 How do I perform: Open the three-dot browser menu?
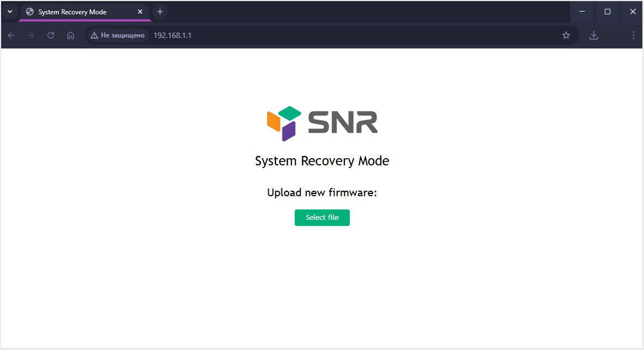click(x=633, y=35)
